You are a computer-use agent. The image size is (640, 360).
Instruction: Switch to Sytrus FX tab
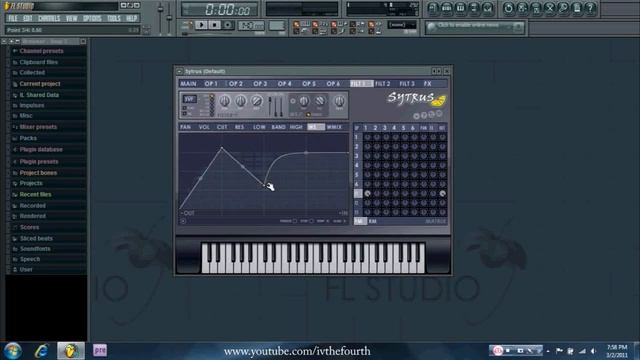click(x=427, y=84)
